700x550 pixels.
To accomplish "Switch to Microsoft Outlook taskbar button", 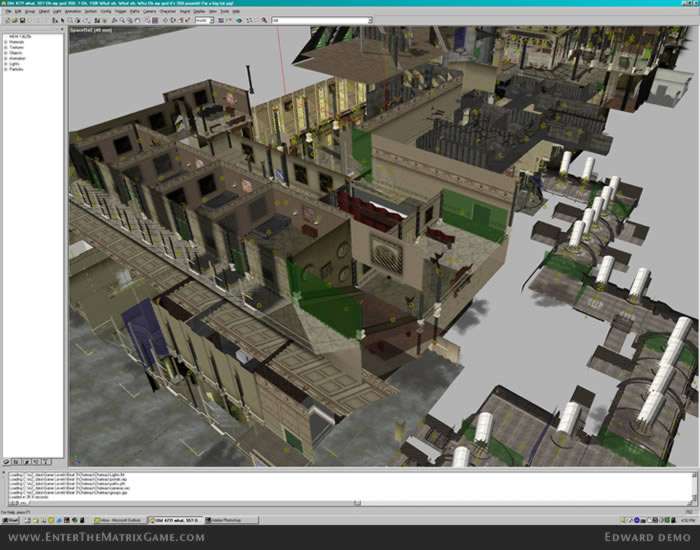I will (120, 520).
